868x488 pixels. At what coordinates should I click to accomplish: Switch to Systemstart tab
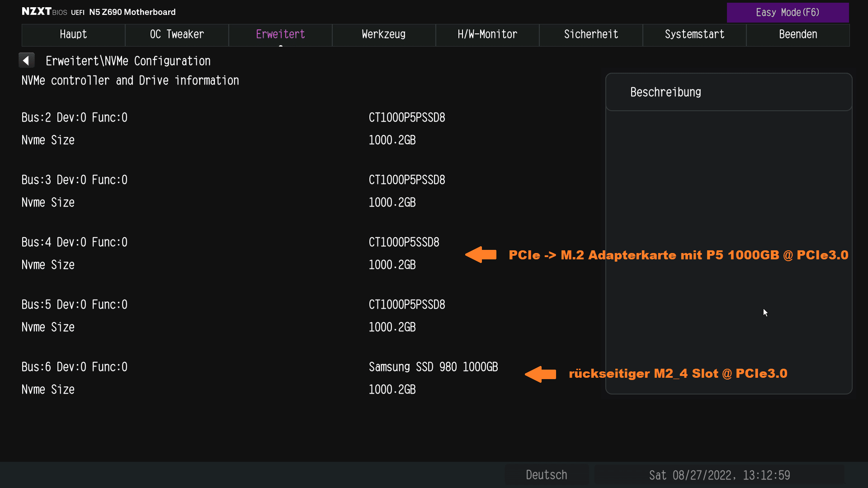[694, 35]
